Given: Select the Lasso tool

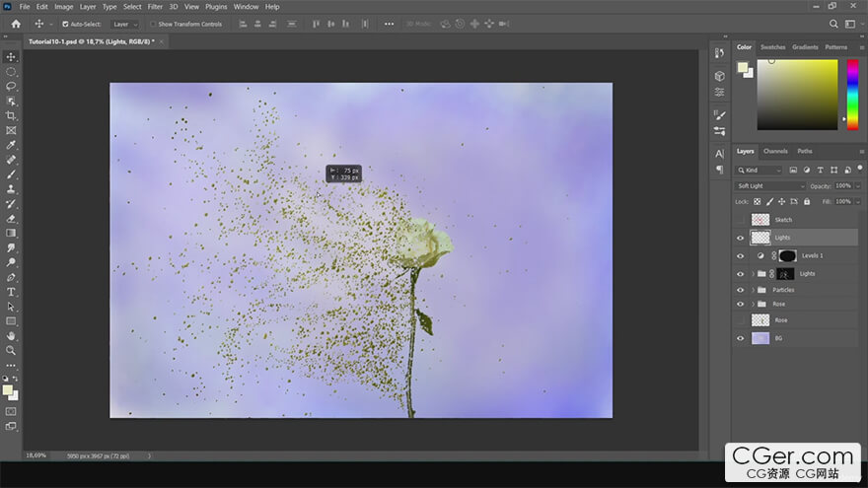Looking at the screenshot, I should (x=11, y=87).
